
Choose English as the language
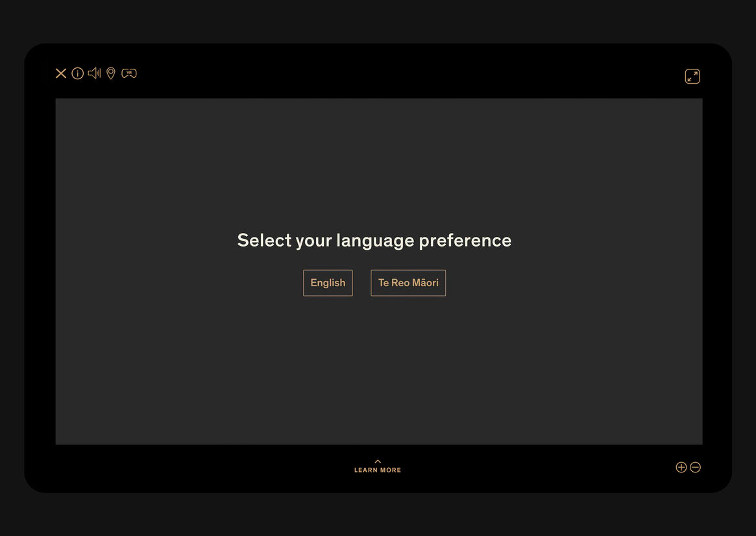pos(328,283)
